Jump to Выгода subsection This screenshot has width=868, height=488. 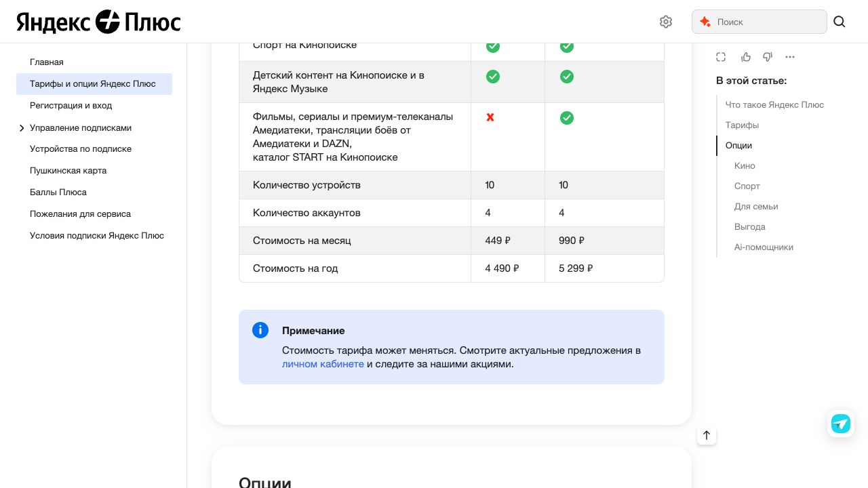(x=750, y=227)
